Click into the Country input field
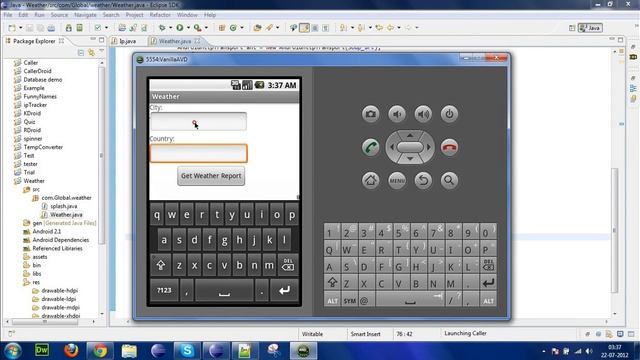This screenshot has width=640, height=360. click(x=198, y=153)
